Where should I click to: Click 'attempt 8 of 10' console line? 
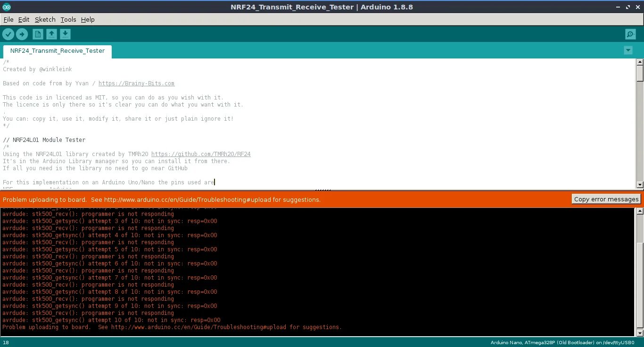click(110, 292)
